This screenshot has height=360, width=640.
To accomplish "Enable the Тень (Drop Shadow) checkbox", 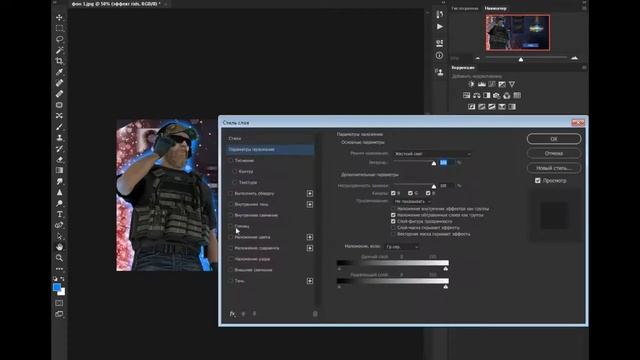I will click(x=231, y=281).
